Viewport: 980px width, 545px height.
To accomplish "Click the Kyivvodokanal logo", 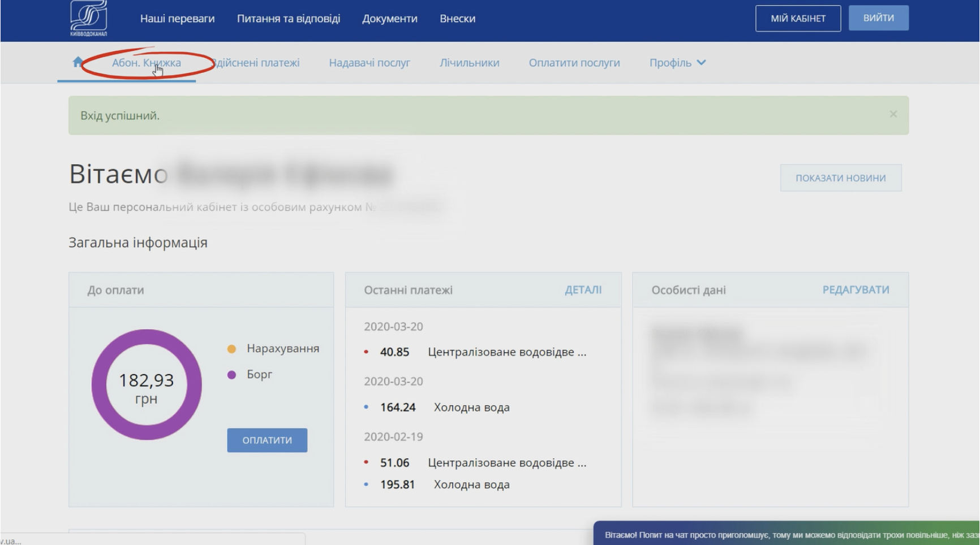I will point(89,18).
